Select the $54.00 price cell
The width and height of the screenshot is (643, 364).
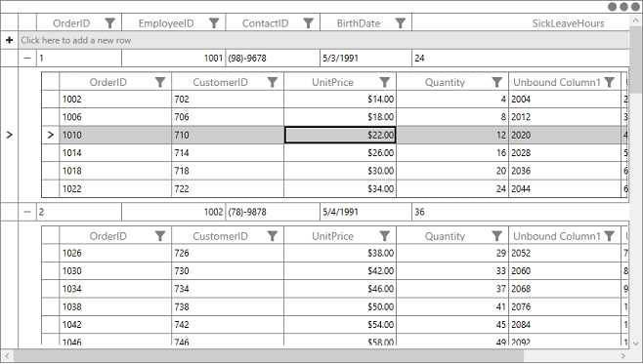tap(340, 325)
